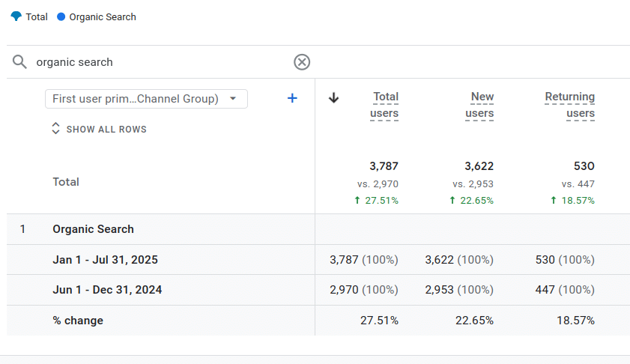
Task: Click the sort descending arrow icon
Action: (x=334, y=97)
